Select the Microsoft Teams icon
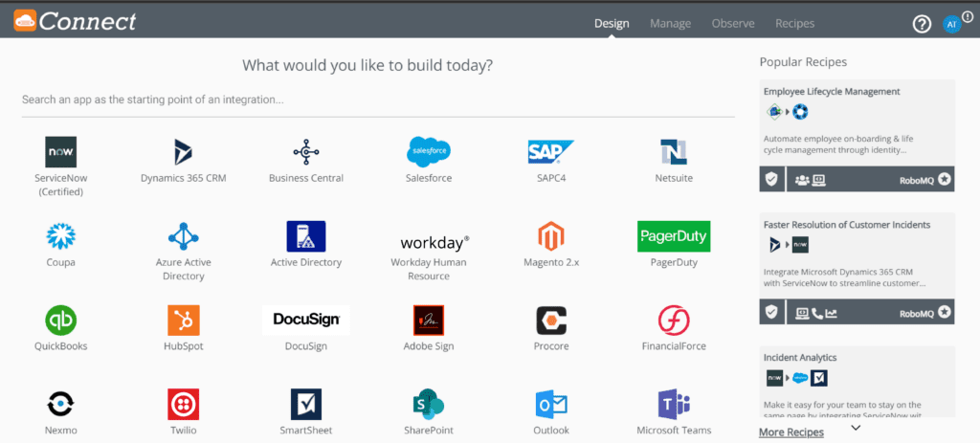 coord(674,405)
